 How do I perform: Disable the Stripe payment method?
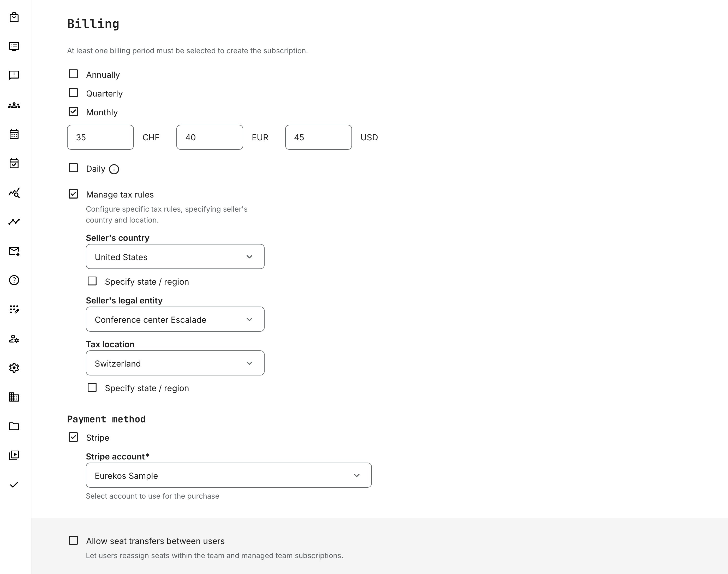pyautogui.click(x=73, y=437)
